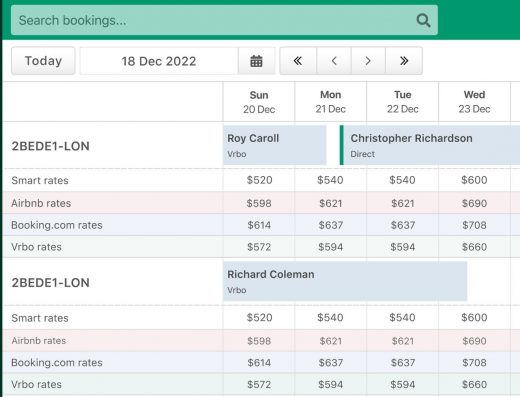
Task: Click first Airbnb rates $690 cell
Action: click(474, 203)
